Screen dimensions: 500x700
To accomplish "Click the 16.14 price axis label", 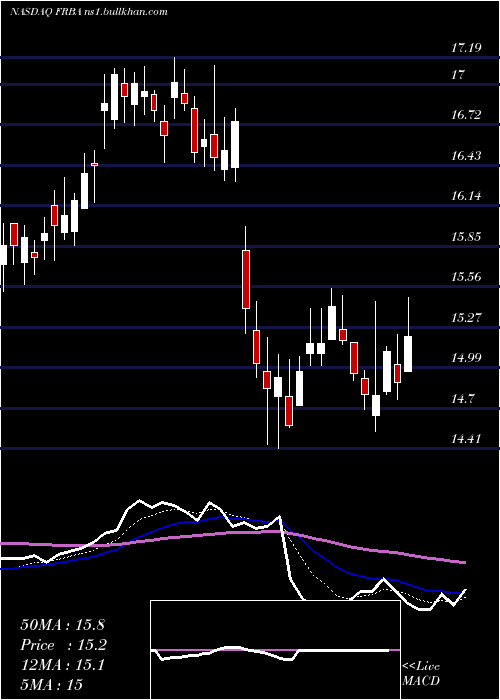I will [466, 196].
